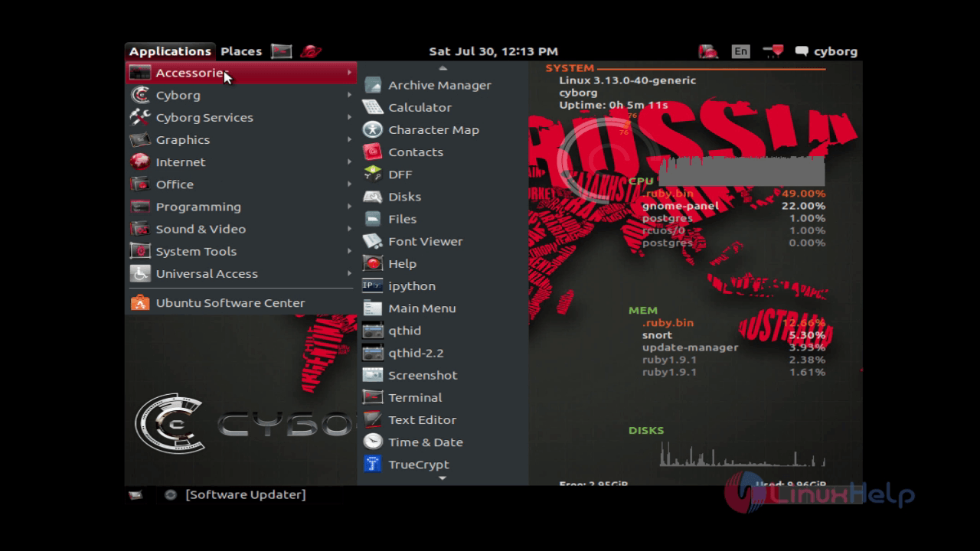Click the scroll-down arrow below TrueCrypt
The width and height of the screenshot is (980, 551).
442,478
